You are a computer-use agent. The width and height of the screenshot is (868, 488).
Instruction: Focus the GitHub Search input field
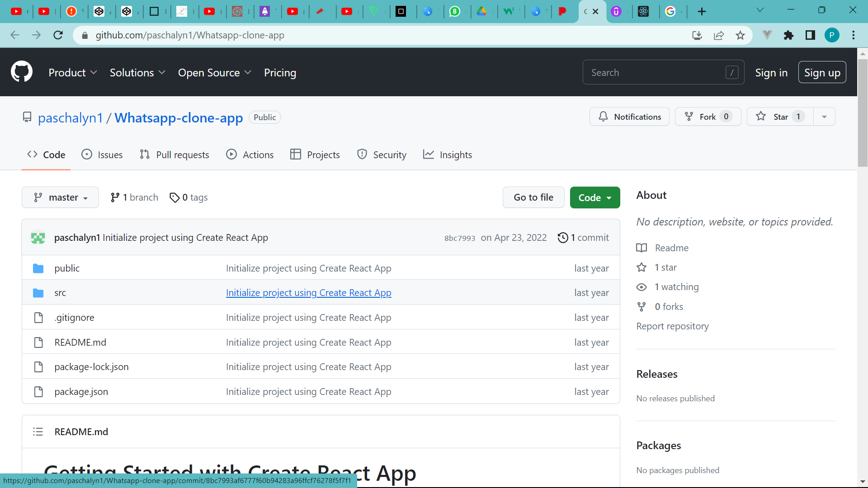point(656,72)
